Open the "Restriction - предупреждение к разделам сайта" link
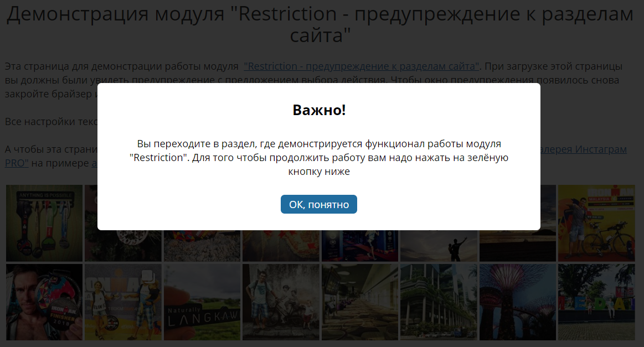Viewport: 644px width, 347px height. click(362, 66)
